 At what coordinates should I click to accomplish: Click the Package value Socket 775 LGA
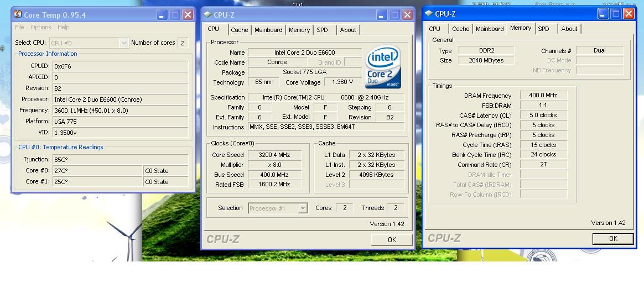point(305,72)
